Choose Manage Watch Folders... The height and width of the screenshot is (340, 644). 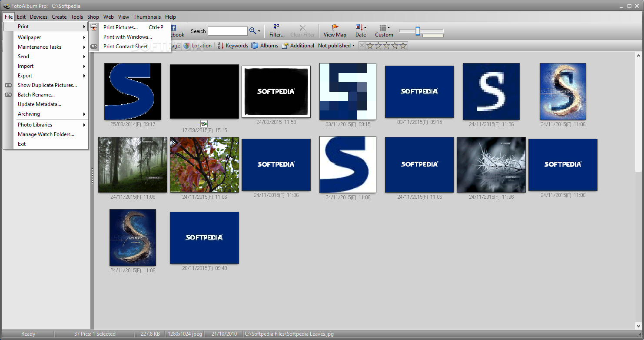tap(46, 134)
